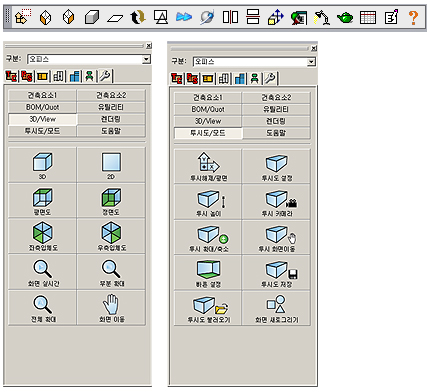Select wrench tab in 3D/View panel

(x=105, y=76)
